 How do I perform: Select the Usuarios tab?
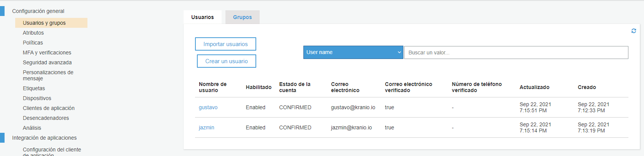coord(203,17)
